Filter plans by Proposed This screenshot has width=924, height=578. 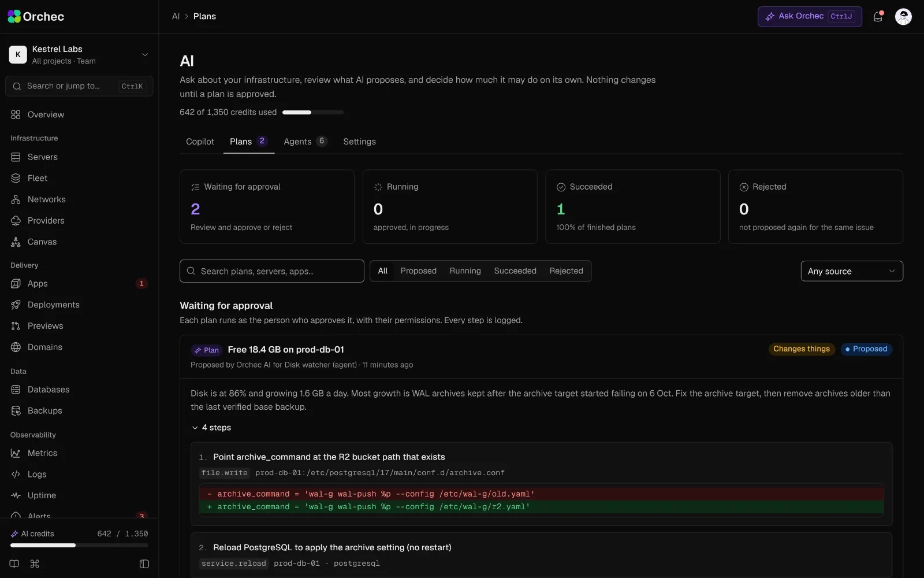[x=419, y=271]
